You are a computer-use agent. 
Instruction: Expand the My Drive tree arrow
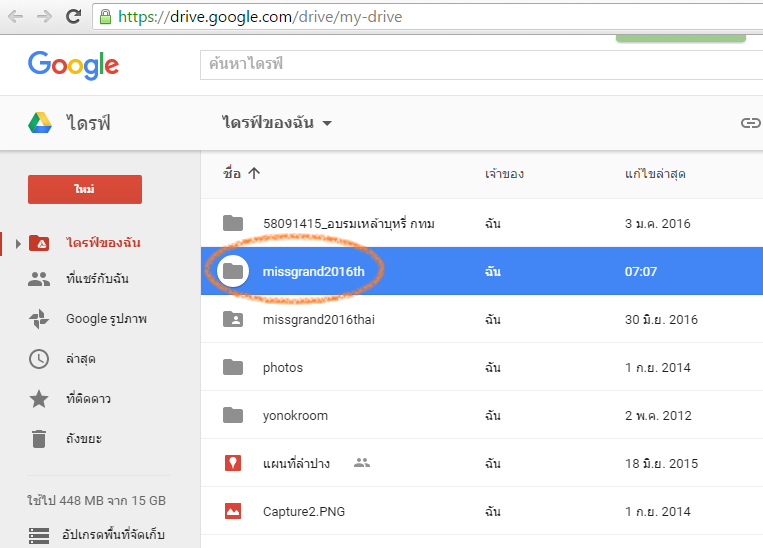click(x=17, y=243)
